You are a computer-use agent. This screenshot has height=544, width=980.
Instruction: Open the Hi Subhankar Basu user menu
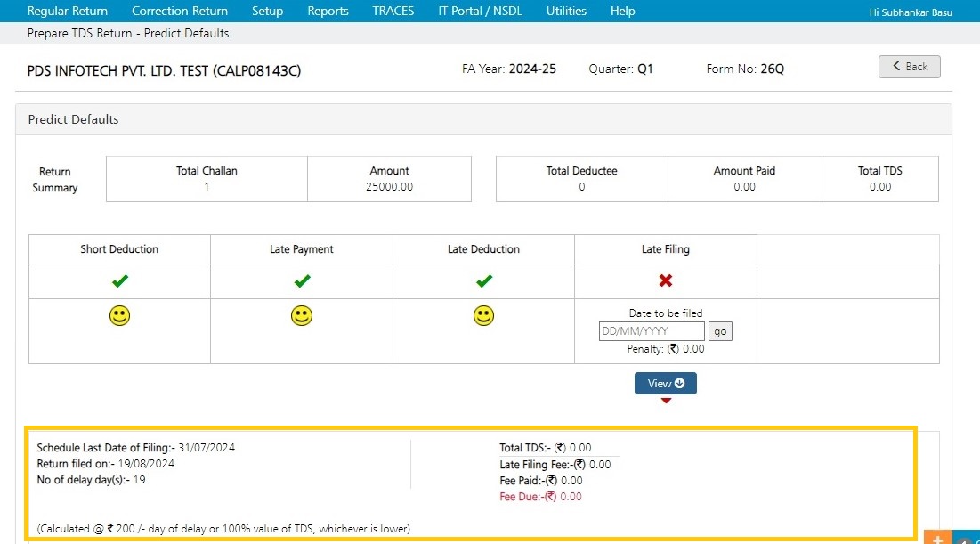[x=911, y=12]
